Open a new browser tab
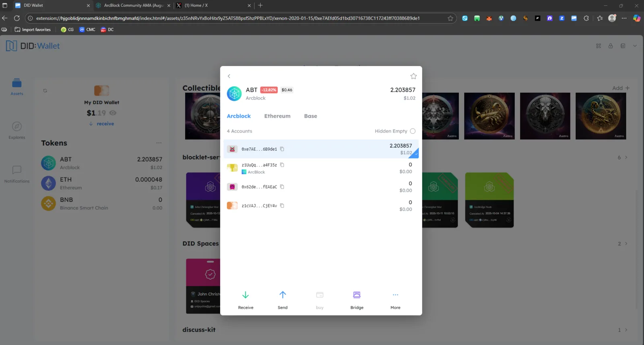This screenshot has height=345, width=644. pos(260,5)
